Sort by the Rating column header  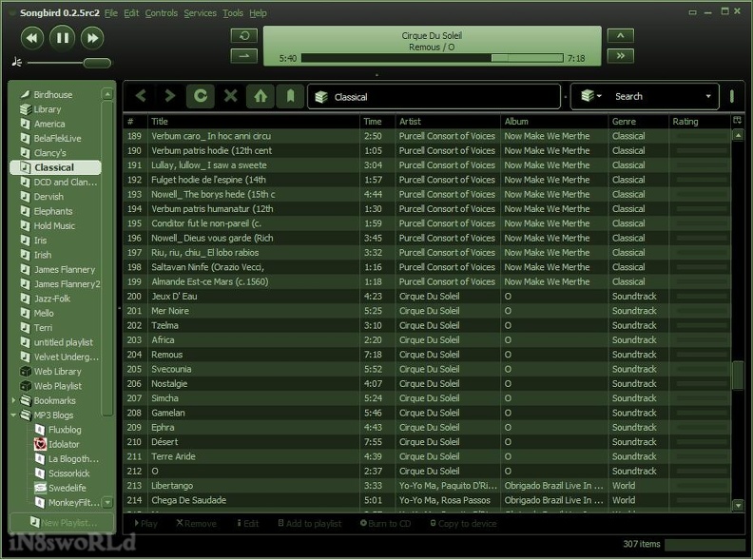tap(699, 122)
